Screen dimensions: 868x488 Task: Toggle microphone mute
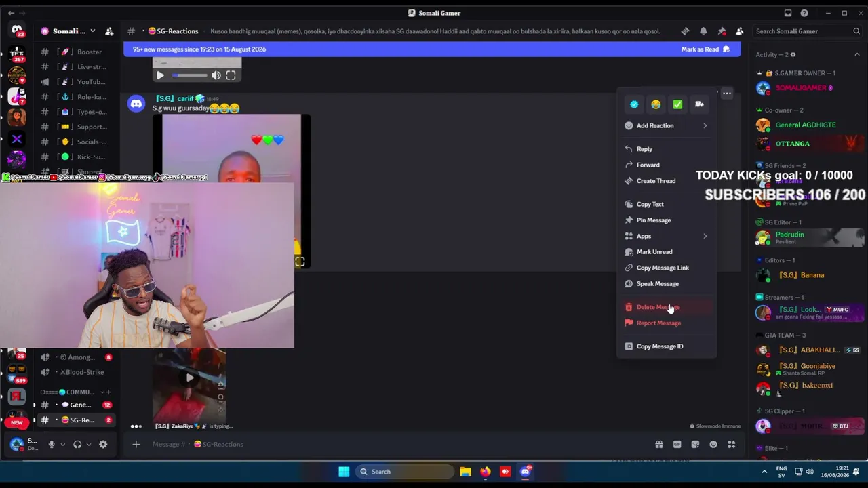[51, 445]
